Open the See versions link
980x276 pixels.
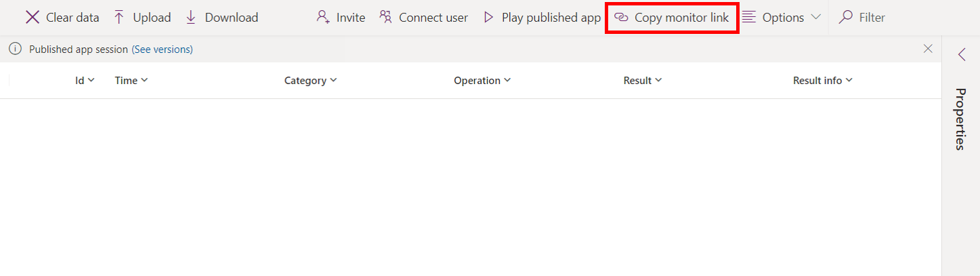(163, 50)
